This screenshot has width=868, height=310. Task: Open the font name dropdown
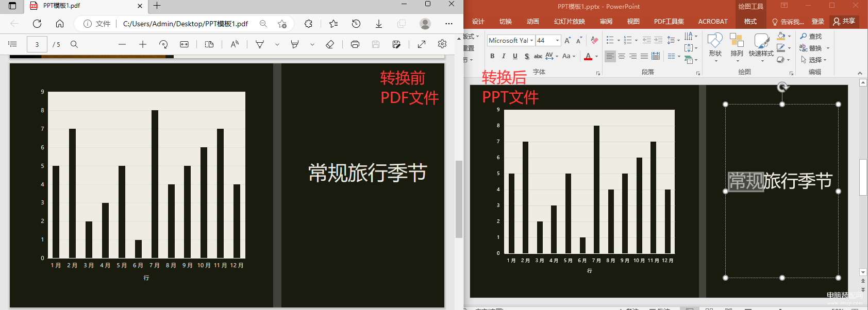pyautogui.click(x=531, y=40)
